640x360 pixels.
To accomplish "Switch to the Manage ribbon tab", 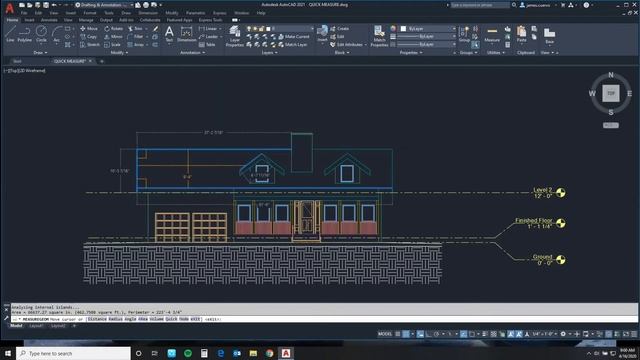I will pyautogui.click(x=86, y=20).
